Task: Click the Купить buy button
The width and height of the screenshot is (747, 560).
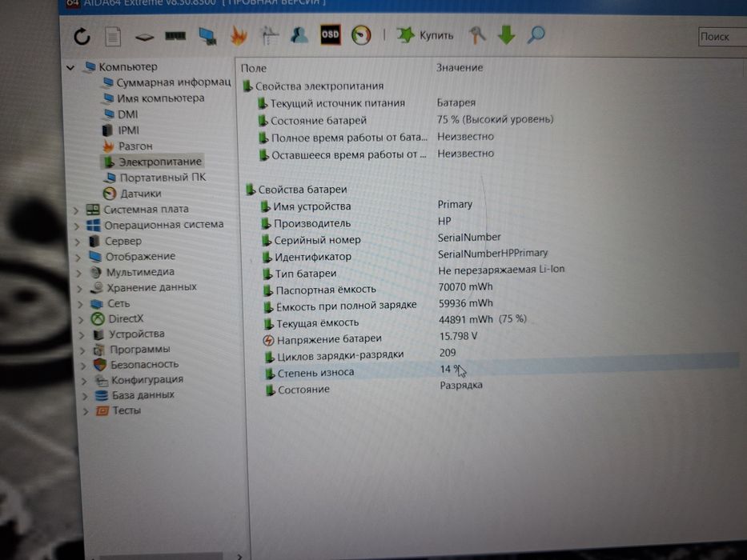Action: 425,34
